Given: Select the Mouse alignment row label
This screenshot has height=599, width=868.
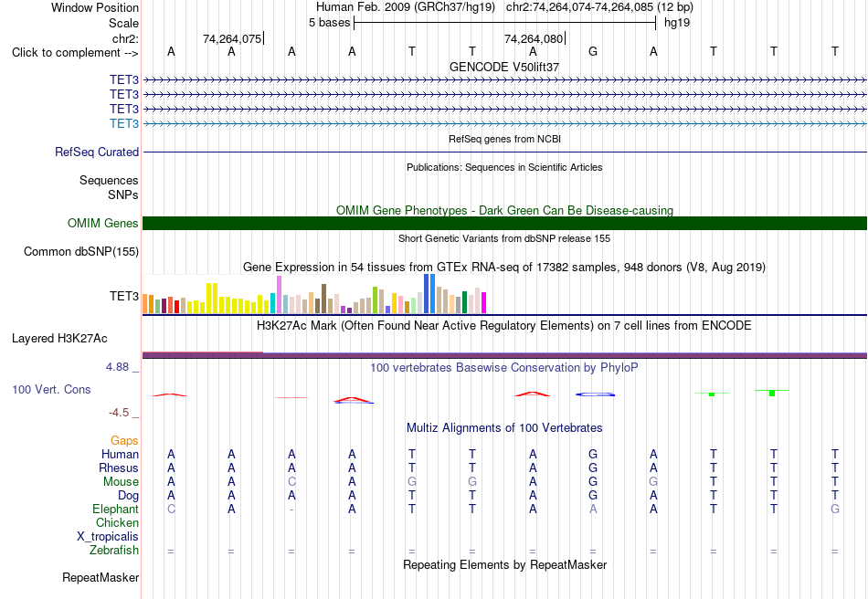Looking at the screenshot, I should [x=121, y=482].
